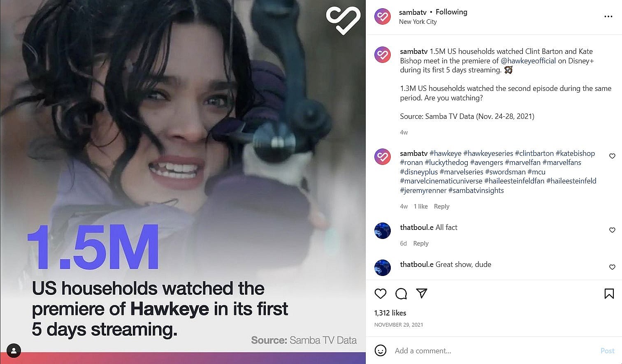Save the post with the bookmark icon

(609, 294)
